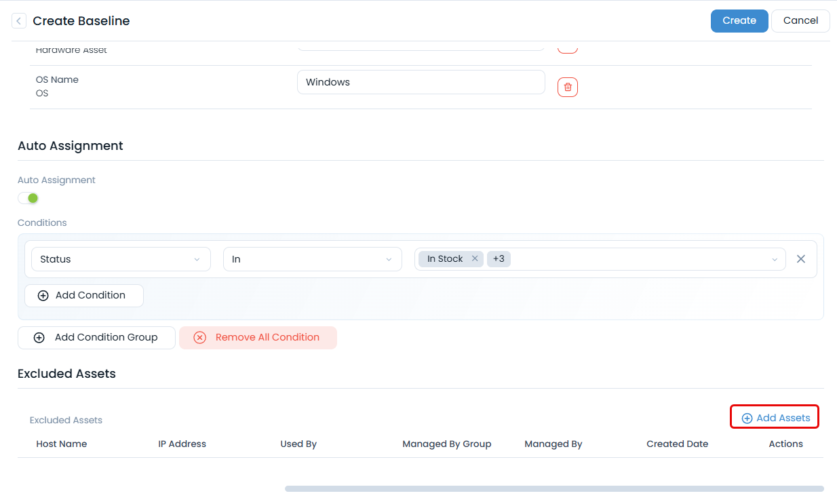Click the Cancel button
Screen dimensions: 837x504
click(800, 20)
